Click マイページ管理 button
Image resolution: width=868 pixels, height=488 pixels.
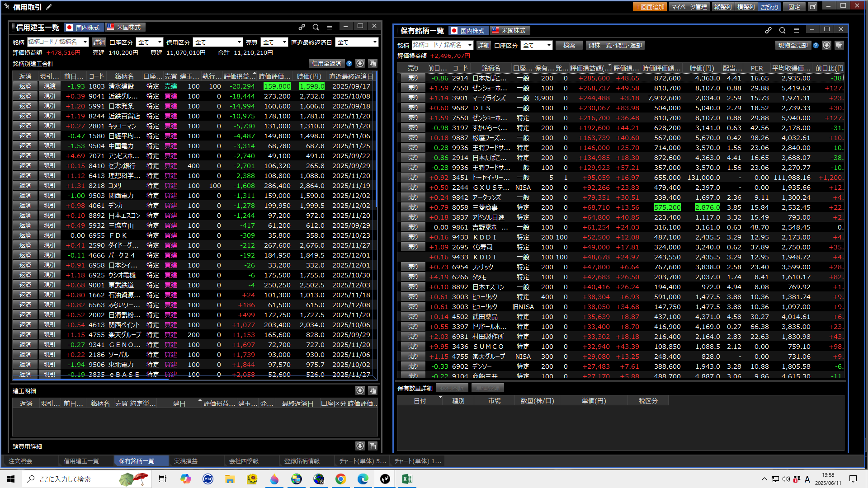click(x=689, y=7)
